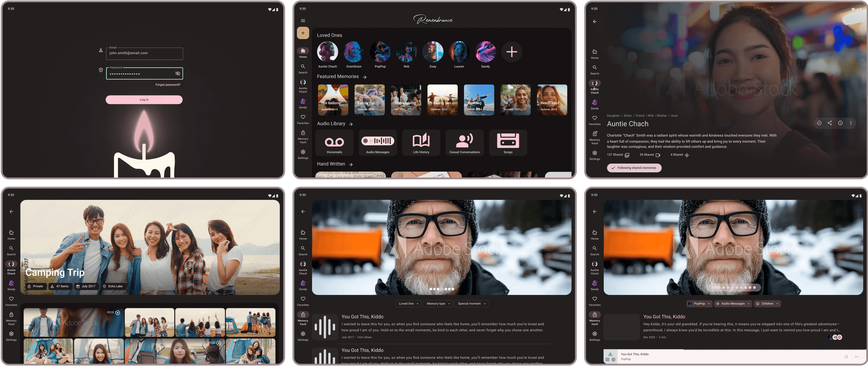
Task: Click the share icon on Auntie Chach profile
Action: (x=830, y=123)
